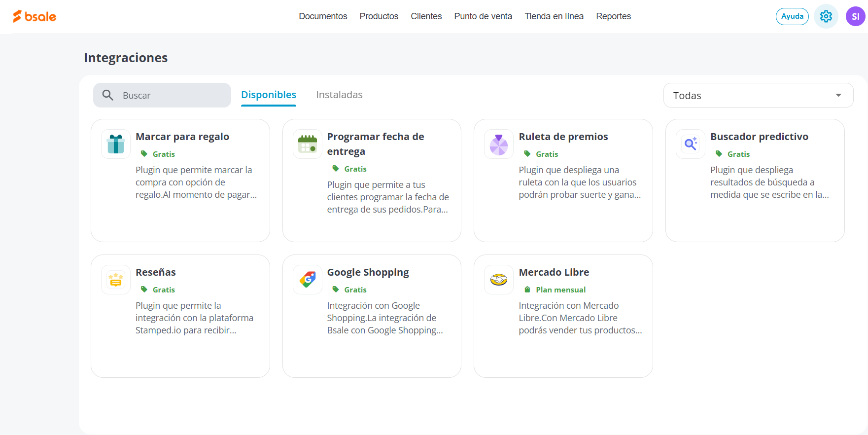Click the bsale logo

pyautogui.click(x=35, y=16)
